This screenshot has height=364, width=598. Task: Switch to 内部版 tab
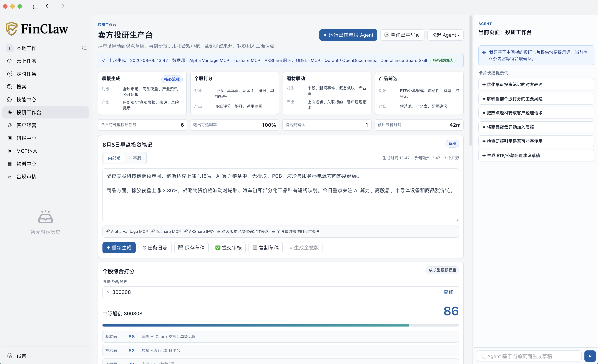(114, 158)
